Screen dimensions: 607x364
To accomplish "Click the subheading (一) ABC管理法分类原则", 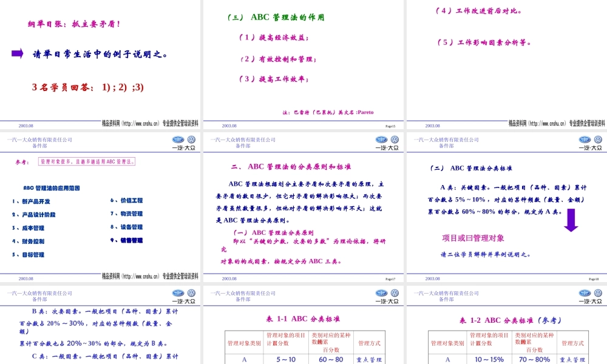I will pyautogui.click(x=273, y=233).
